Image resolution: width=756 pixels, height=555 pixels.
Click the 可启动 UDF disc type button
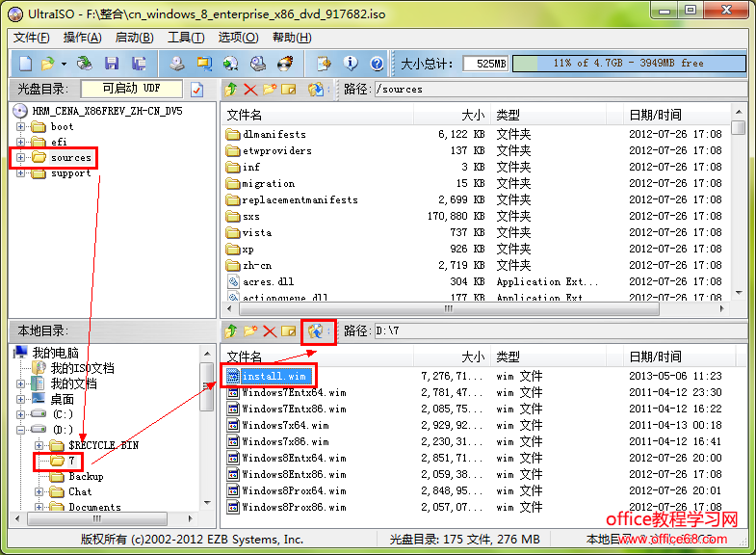(x=132, y=89)
